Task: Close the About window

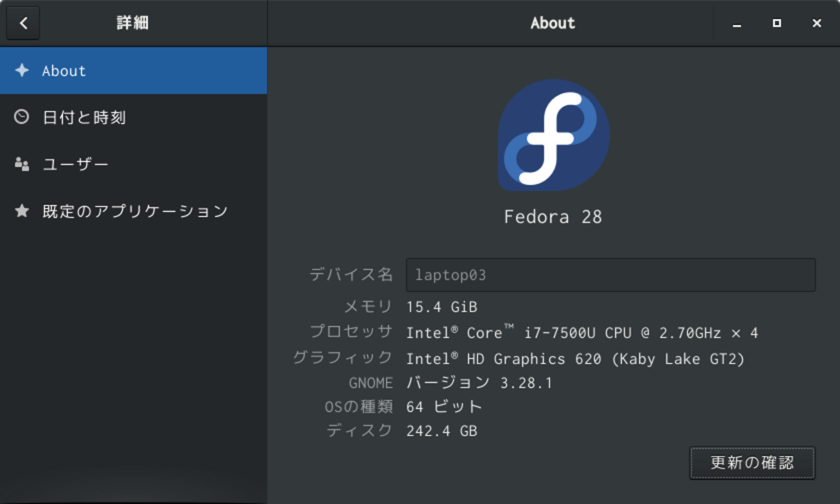Action: 817,23
